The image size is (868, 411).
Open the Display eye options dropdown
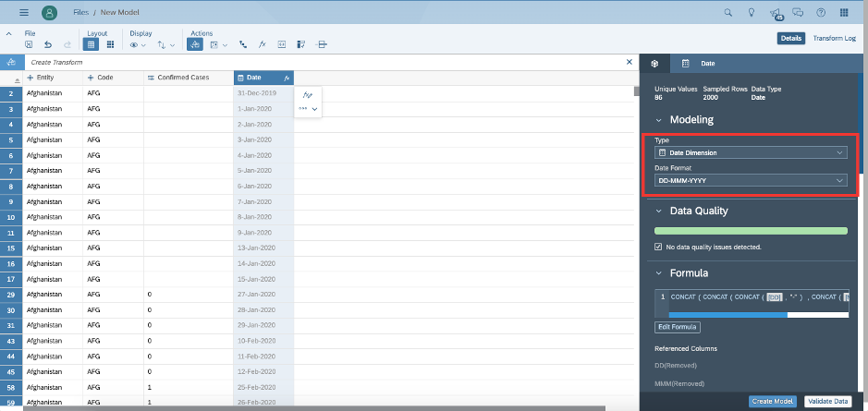pos(138,45)
